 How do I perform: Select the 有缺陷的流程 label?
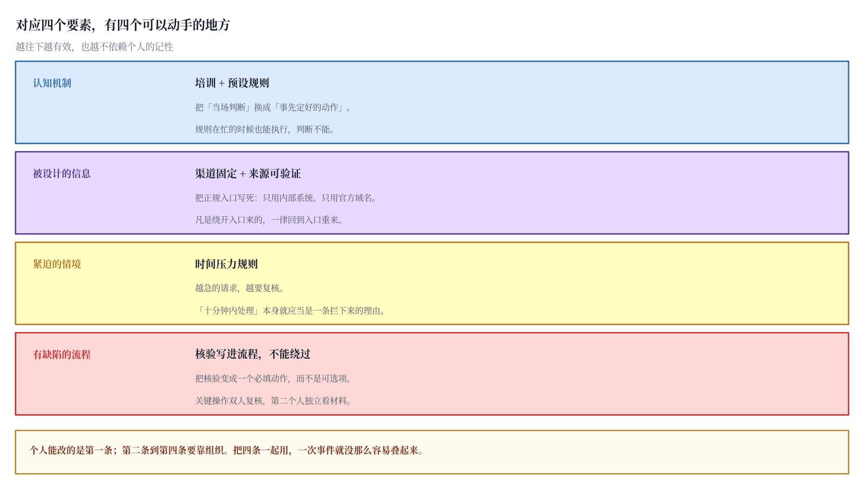(62, 355)
